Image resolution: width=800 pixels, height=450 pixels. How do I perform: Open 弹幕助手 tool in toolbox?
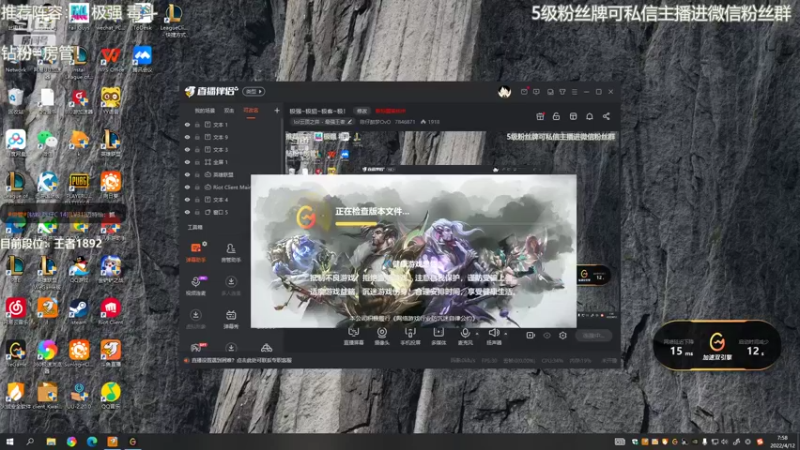tap(196, 253)
